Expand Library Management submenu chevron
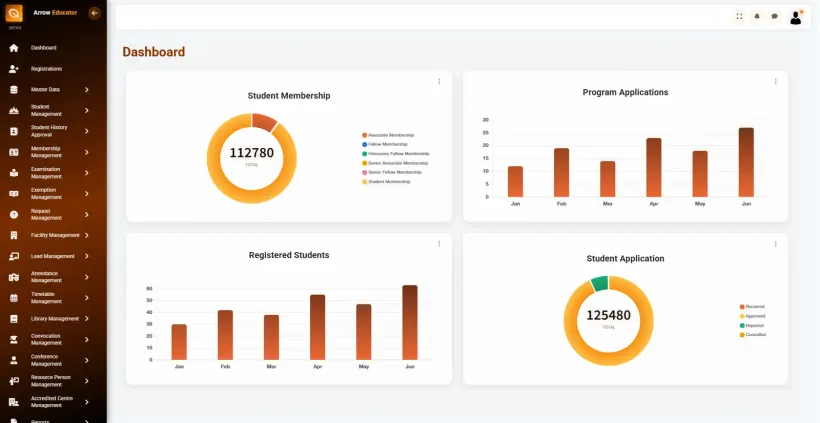 click(87, 318)
